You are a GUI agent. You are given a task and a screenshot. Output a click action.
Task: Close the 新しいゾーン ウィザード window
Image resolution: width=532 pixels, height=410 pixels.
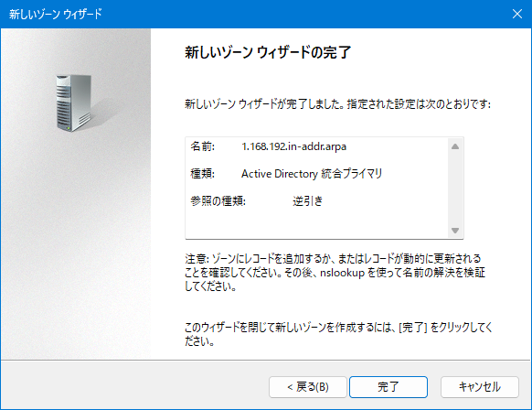(x=517, y=14)
